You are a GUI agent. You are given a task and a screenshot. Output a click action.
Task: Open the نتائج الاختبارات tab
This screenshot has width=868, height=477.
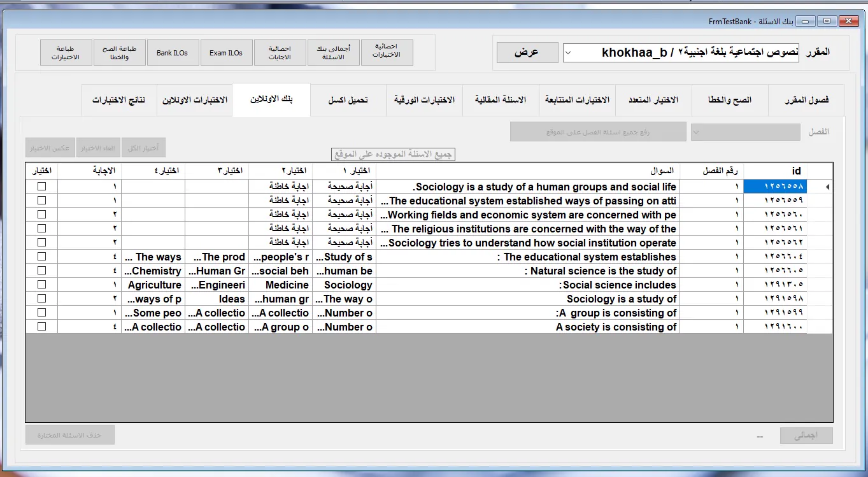(x=119, y=101)
